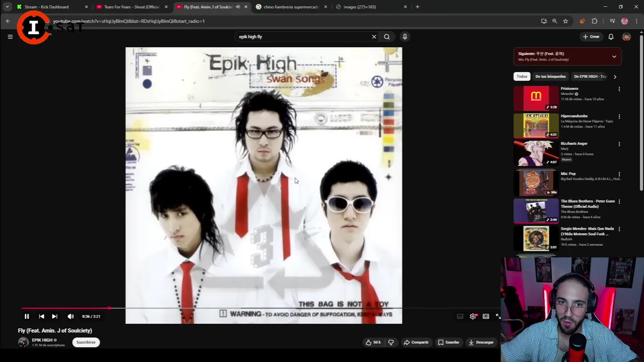Start voice search with microphone icon
The image size is (644, 362).
pos(405,37)
